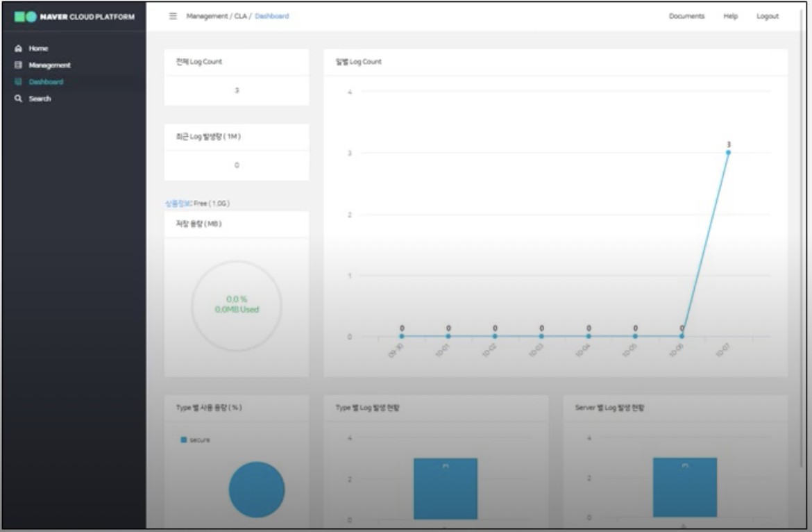This screenshot has width=812, height=532.
Task: Click the bar in Type별 Log chart
Action: coord(446,488)
